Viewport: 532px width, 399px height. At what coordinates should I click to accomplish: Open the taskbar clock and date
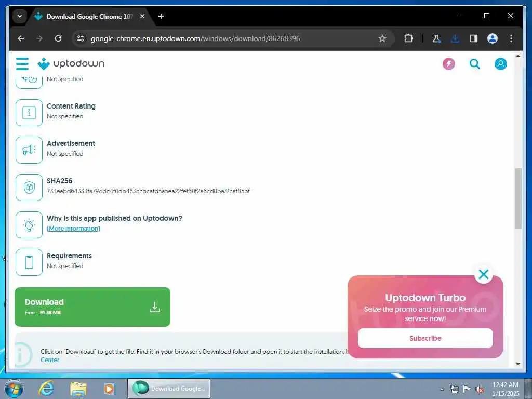[506, 389]
